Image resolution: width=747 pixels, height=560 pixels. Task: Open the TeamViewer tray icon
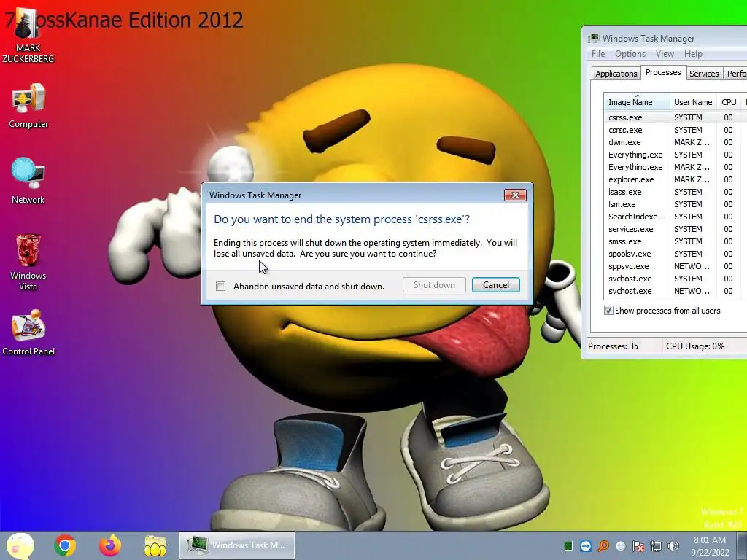[586, 545]
